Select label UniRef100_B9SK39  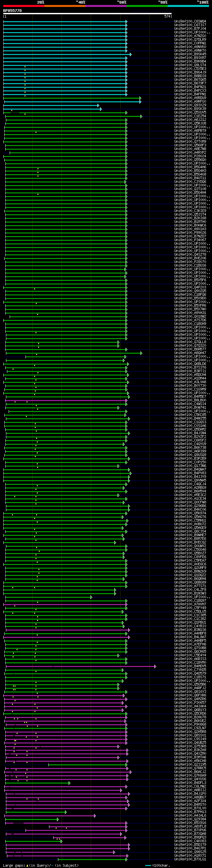pos(190,109)
